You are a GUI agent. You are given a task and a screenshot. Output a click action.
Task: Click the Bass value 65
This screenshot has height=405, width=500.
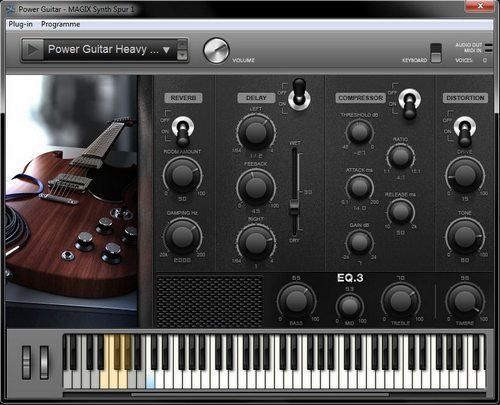tap(296, 278)
